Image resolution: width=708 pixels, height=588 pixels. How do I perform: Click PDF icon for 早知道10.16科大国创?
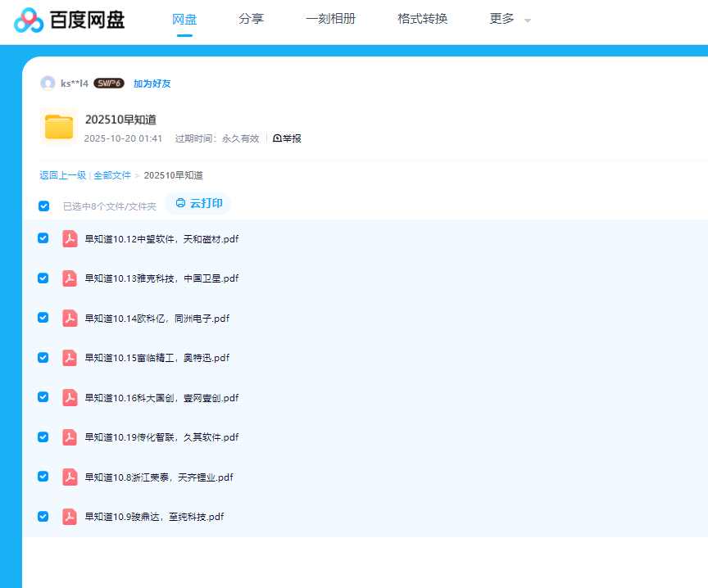[x=70, y=397]
